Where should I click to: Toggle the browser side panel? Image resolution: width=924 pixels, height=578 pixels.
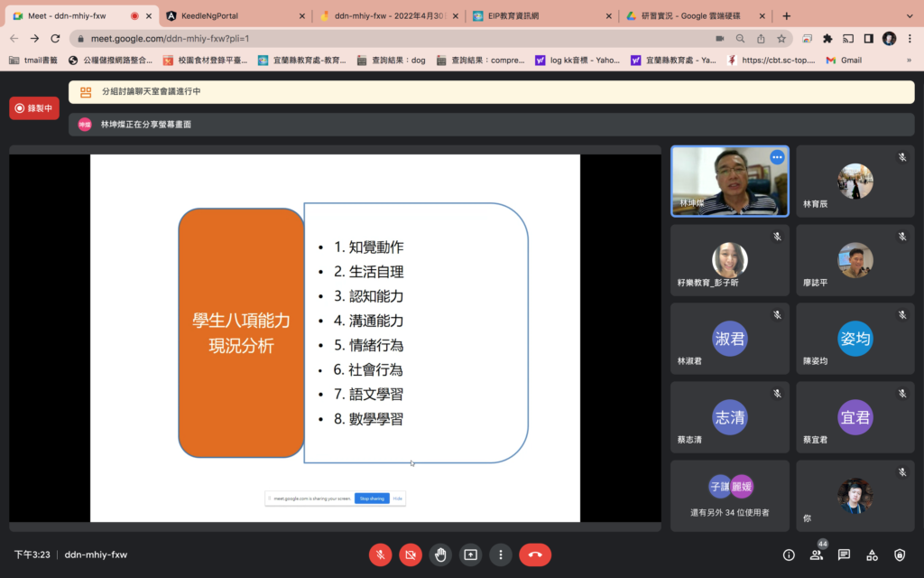(x=869, y=38)
